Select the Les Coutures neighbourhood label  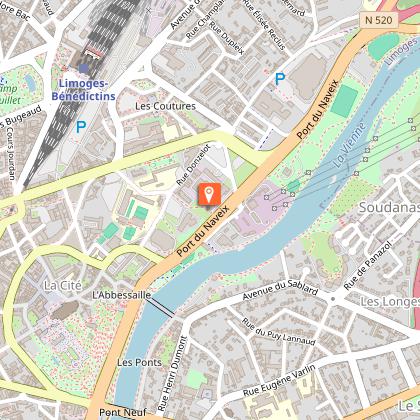click(165, 106)
